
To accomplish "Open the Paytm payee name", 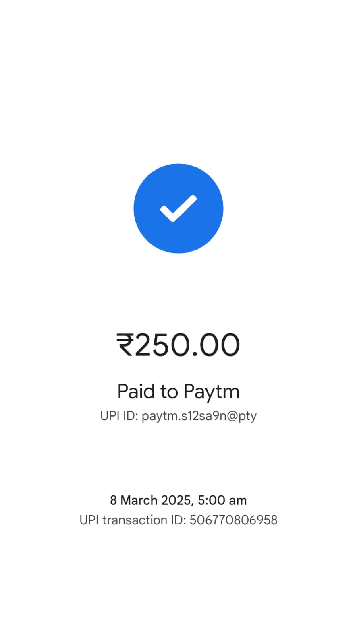I will click(212, 392).
